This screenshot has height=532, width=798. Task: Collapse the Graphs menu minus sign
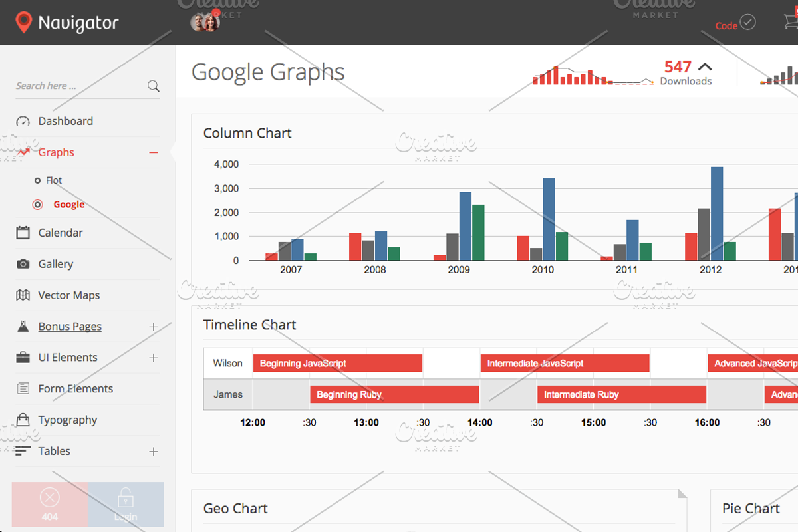154,153
